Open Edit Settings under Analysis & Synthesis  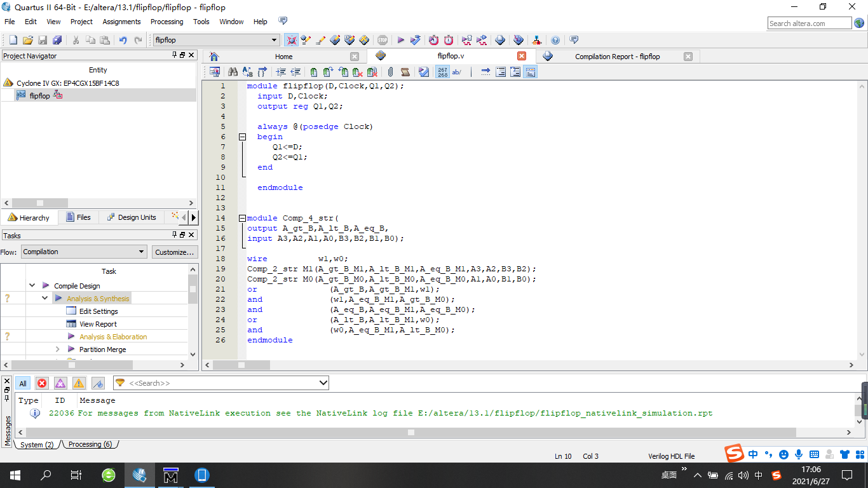tap(98, 311)
